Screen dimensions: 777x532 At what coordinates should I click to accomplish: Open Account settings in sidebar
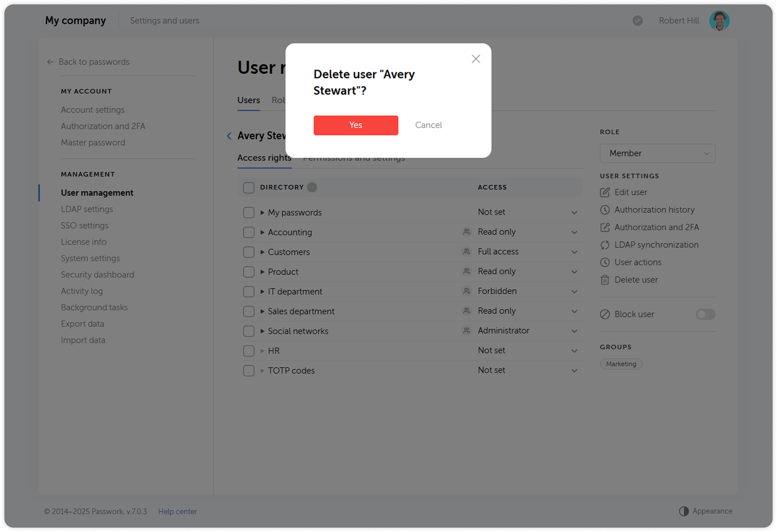point(93,110)
